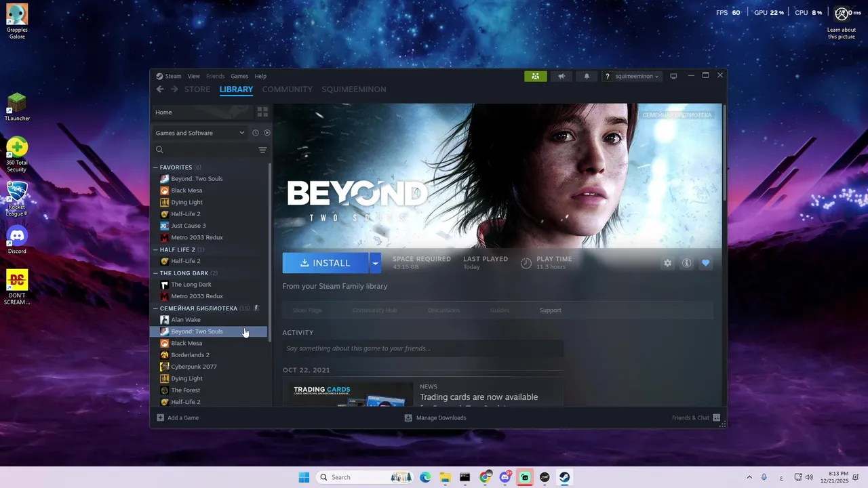This screenshot has height=488, width=868.
Task: Switch to the COMMUNITY tab
Action: click(288, 89)
